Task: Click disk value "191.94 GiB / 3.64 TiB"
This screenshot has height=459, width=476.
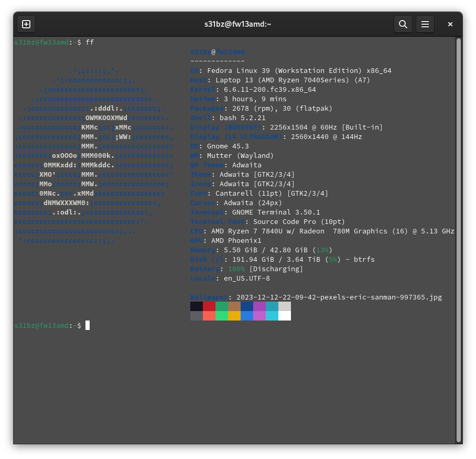Action: pyautogui.click(x=276, y=260)
